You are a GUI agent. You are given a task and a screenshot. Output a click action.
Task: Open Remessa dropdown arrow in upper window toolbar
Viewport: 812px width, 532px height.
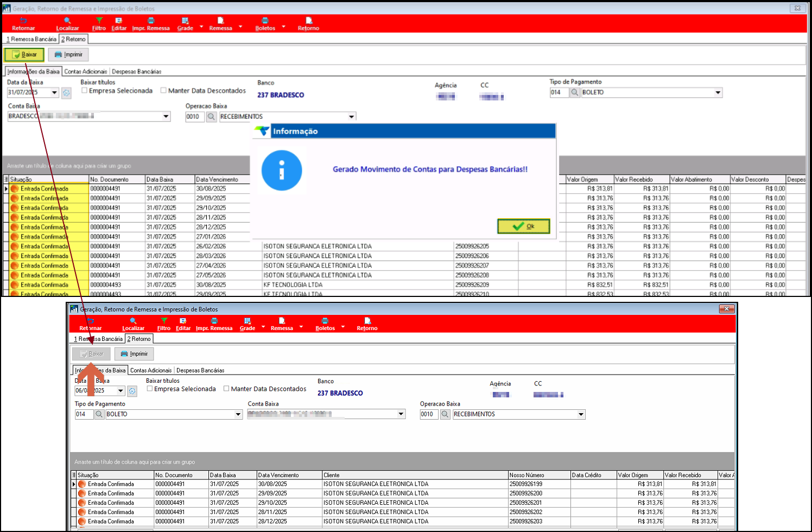coord(240,26)
